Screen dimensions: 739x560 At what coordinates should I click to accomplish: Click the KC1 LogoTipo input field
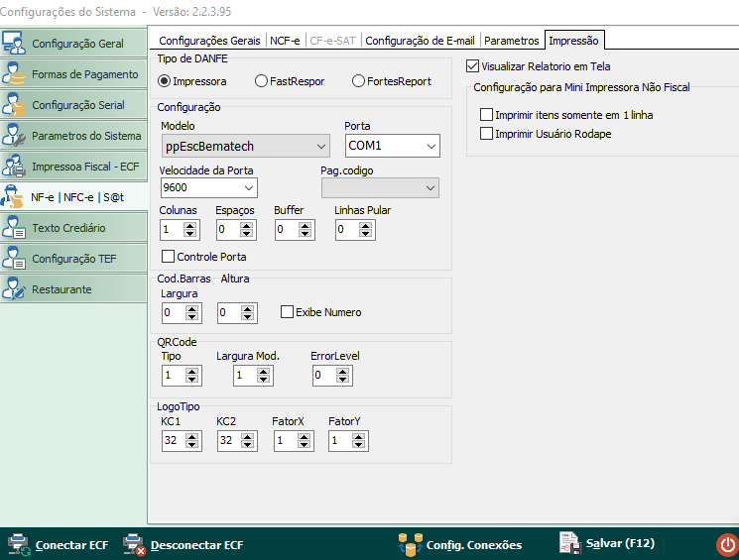point(169,440)
